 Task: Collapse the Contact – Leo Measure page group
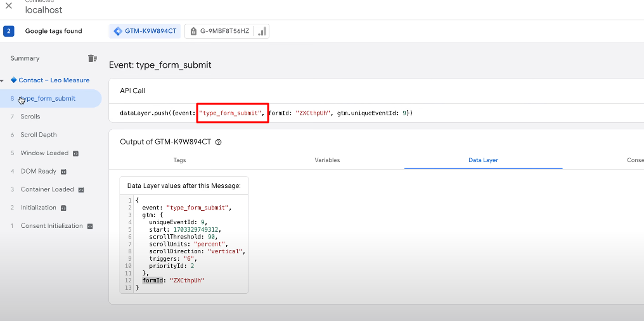pyautogui.click(x=2, y=80)
